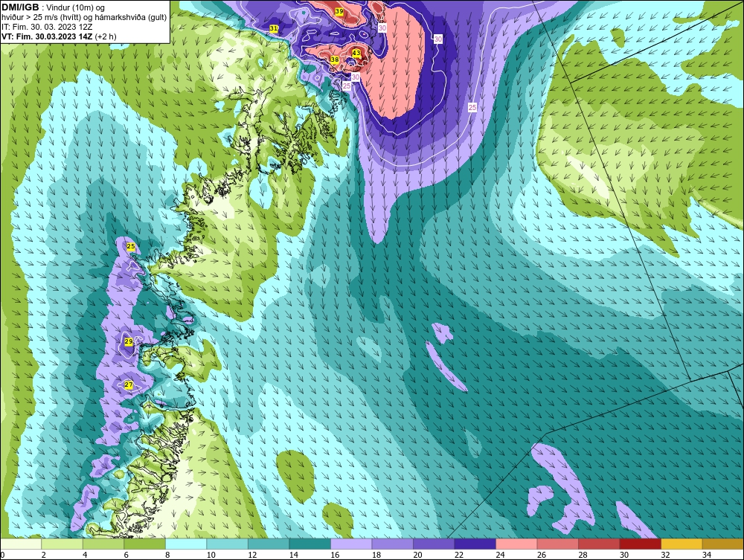Click the legend scale number 24
This screenshot has width=744, height=560.
point(500,555)
